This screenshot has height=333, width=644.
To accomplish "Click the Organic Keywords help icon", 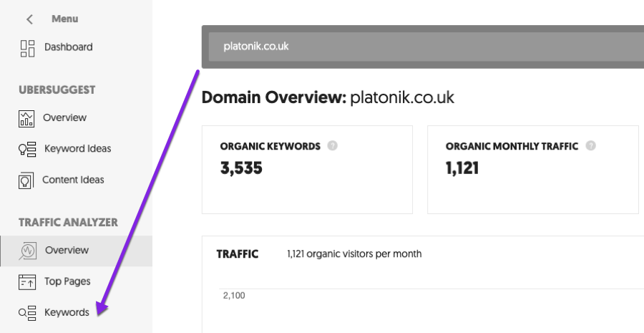I will [x=332, y=146].
